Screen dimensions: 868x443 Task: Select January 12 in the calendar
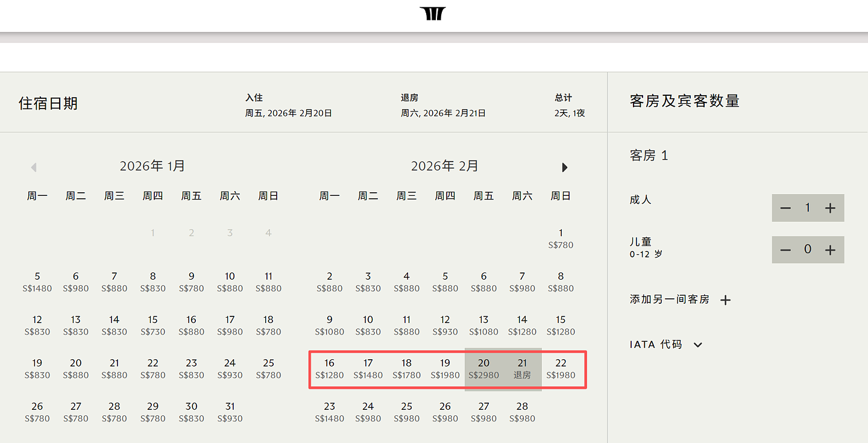click(x=37, y=325)
